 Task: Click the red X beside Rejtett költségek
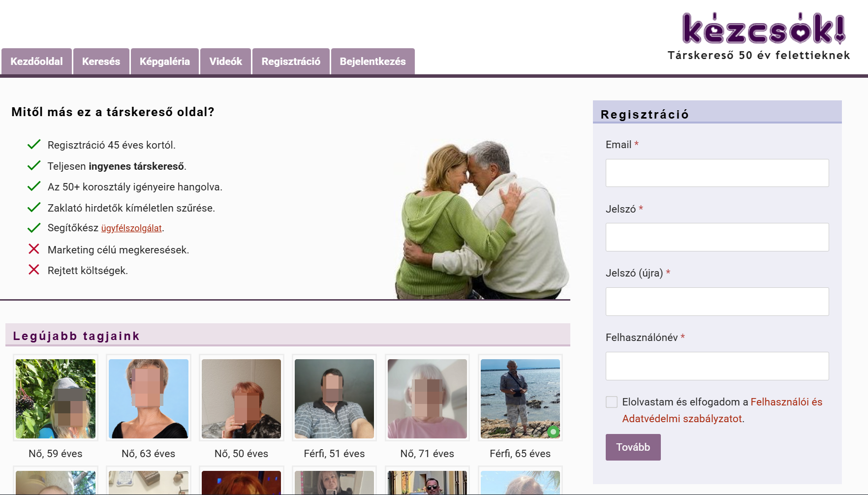[34, 270]
